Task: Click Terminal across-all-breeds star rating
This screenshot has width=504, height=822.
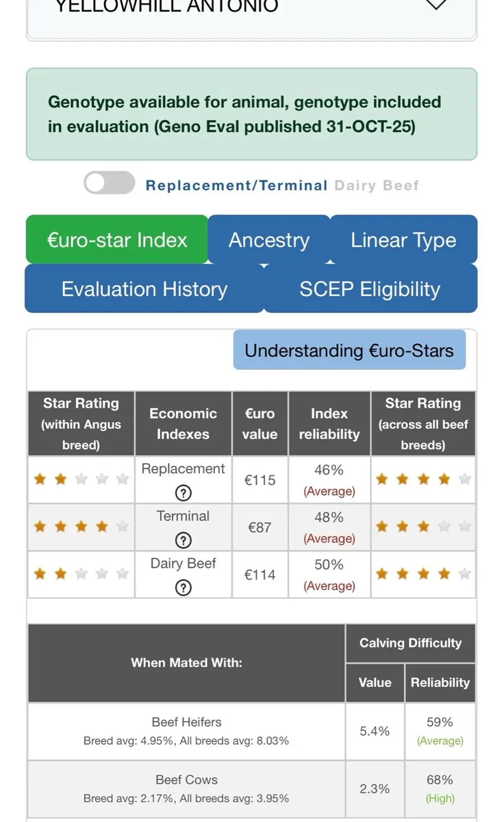Action: 423,527
